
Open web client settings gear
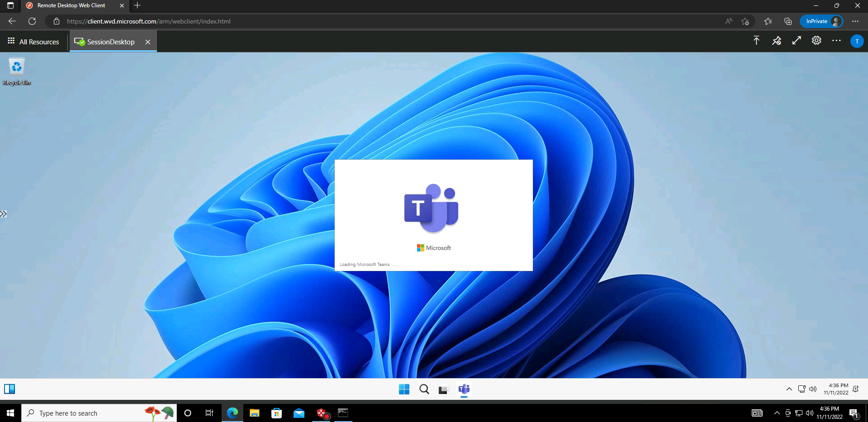pyautogui.click(x=816, y=41)
